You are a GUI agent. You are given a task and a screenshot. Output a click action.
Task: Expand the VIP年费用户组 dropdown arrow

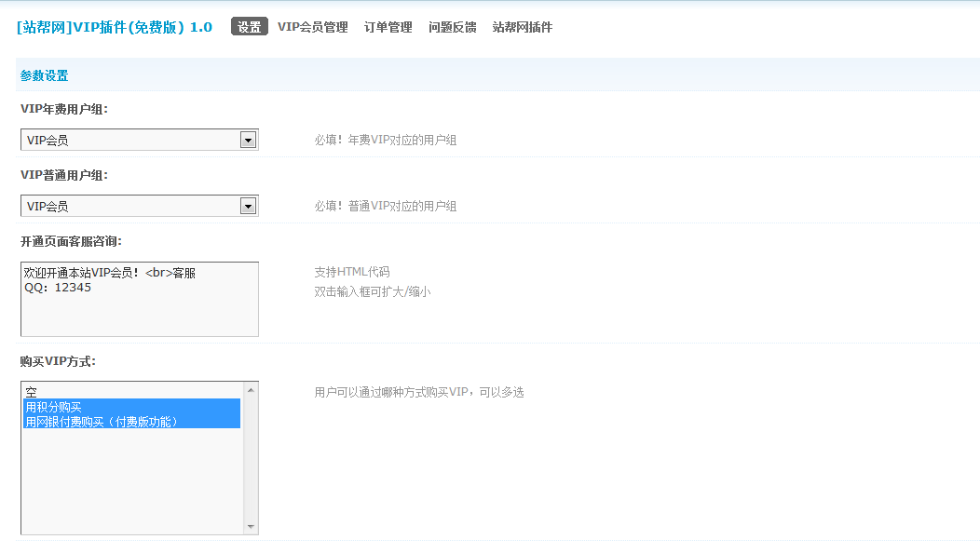click(x=248, y=140)
